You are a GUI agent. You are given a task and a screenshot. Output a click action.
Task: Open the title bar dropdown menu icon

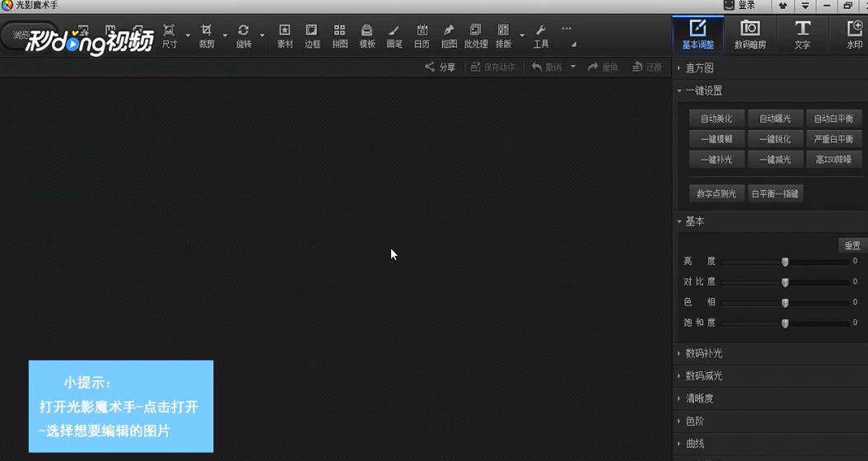(805, 6)
